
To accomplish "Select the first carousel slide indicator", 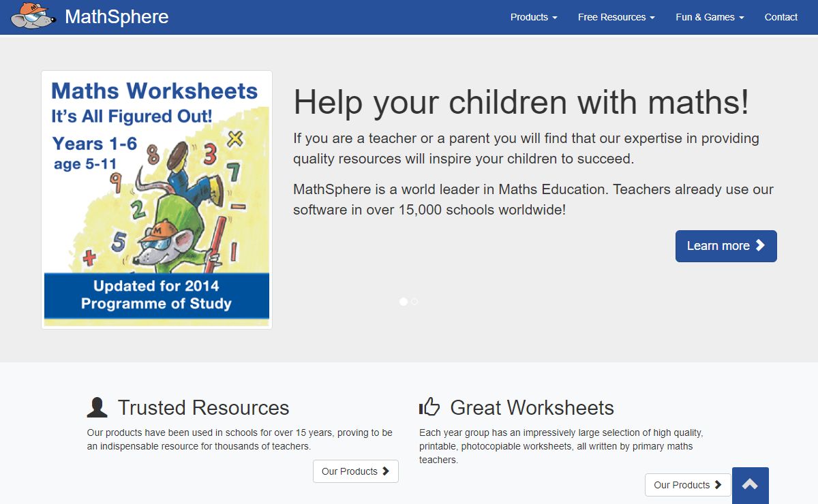I will coord(404,301).
